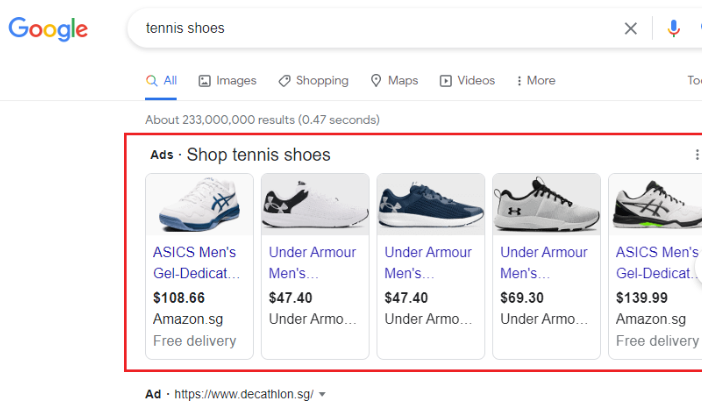Screen dimensions: 702x403
Task: Click the About 233,000,000 results text
Action: click(262, 120)
